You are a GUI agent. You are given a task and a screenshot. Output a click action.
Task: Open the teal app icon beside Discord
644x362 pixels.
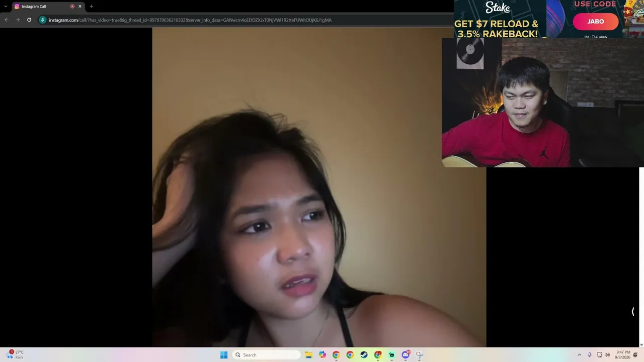391,355
